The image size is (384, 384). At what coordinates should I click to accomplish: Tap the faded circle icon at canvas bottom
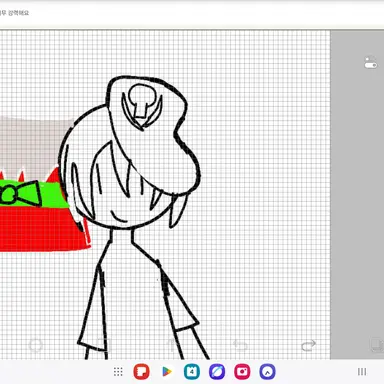(36, 345)
